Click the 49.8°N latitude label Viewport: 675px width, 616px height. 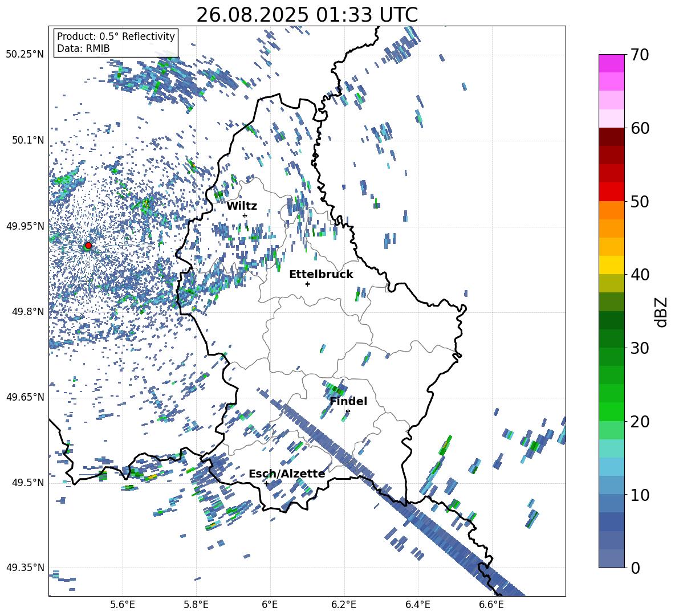[x=29, y=312]
